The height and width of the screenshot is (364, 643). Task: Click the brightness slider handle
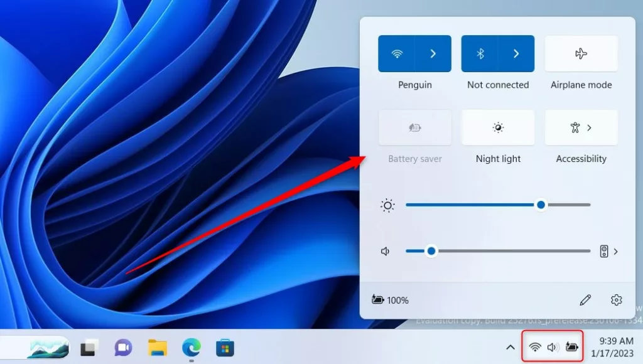click(x=541, y=205)
